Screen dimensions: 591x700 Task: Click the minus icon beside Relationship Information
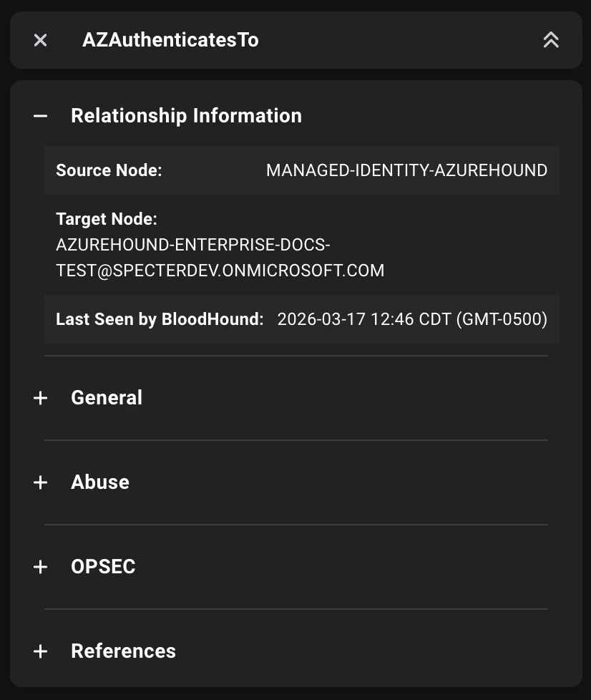(41, 115)
